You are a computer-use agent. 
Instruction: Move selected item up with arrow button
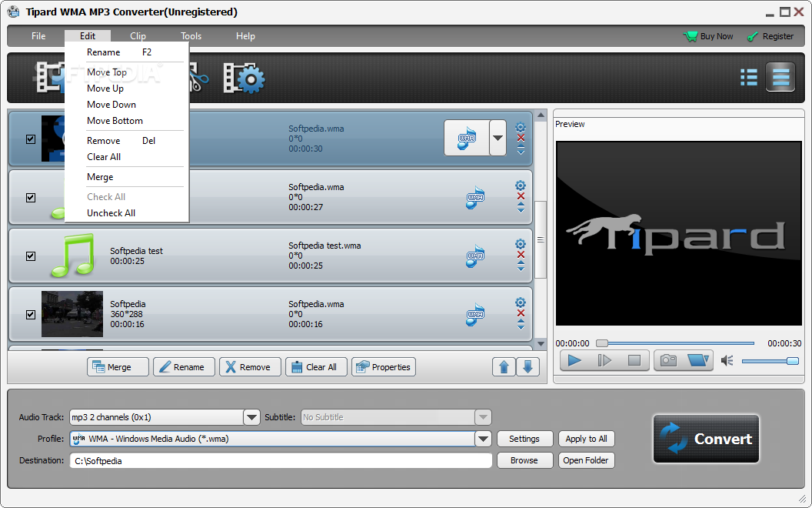(x=504, y=367)
